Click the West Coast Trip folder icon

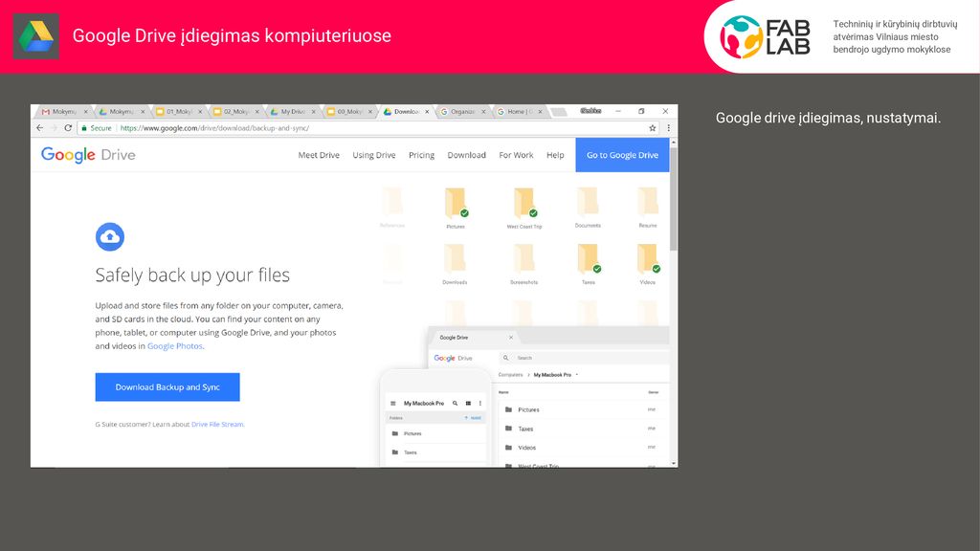click(525, 203)
